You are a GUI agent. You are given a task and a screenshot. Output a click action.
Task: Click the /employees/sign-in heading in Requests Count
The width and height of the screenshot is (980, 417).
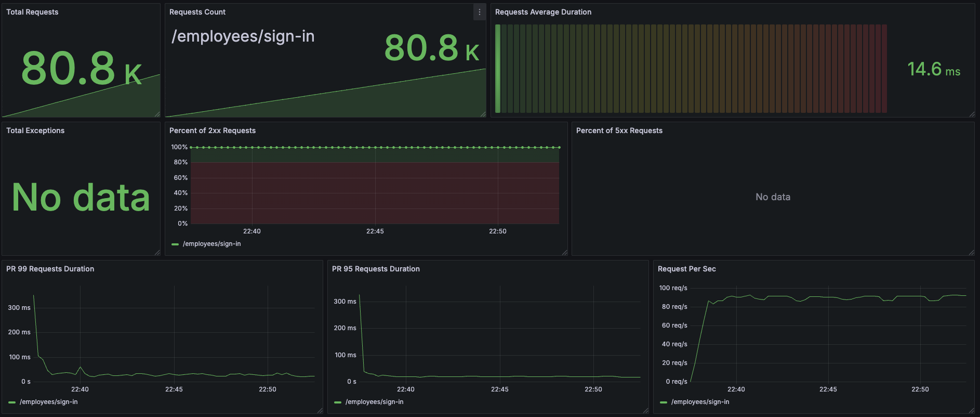pos(243,36)
